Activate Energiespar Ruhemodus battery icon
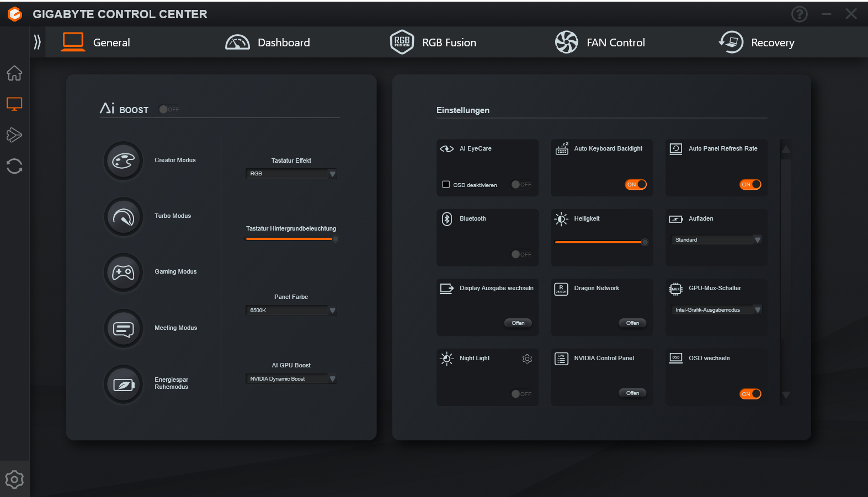868x497 pixels. (x=124, y=384)
